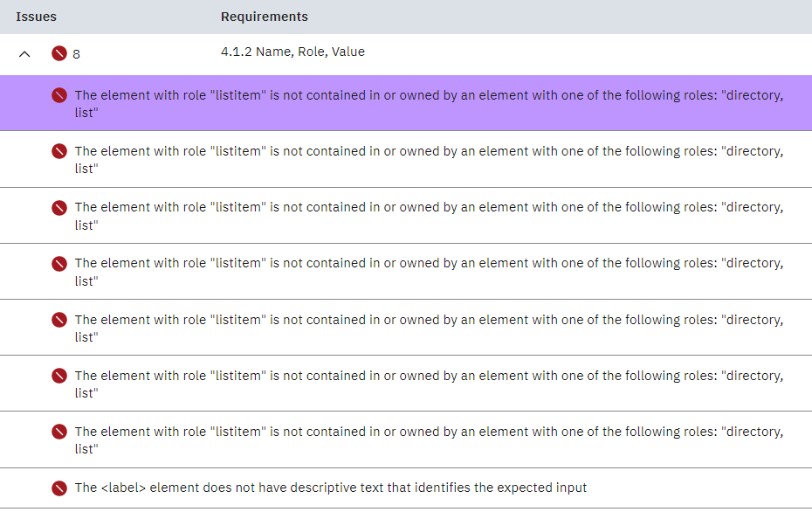Image resolution: width=812 pixels, height=512 pixels.
Task: Open the label descriptive text issue details
Action: (332, 487)
